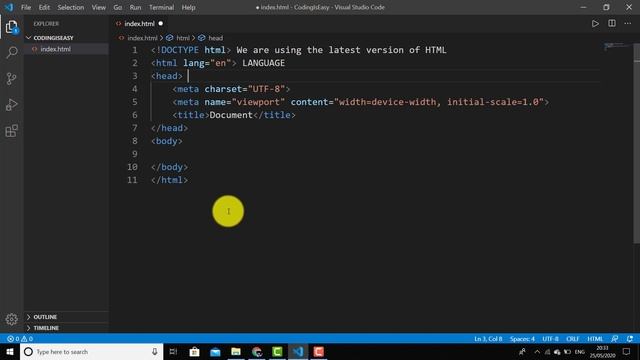The image size is (640, 360).
Task: Click the ENG input language indicator
Action: point(580,352)
